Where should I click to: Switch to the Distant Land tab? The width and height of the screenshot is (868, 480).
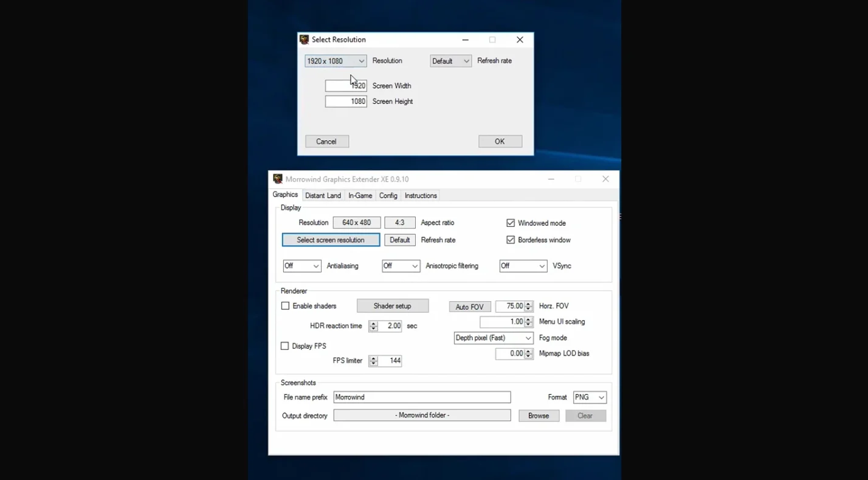(323, 195)
